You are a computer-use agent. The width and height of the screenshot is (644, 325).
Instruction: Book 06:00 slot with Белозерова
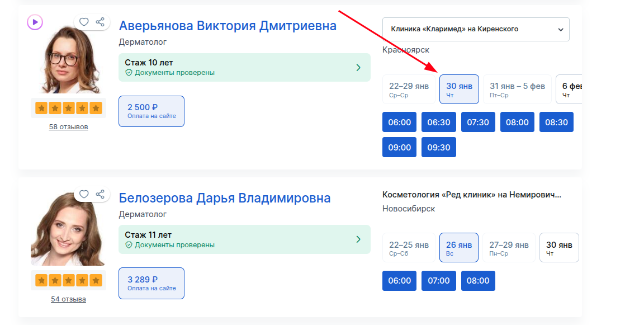pos(399,281)
